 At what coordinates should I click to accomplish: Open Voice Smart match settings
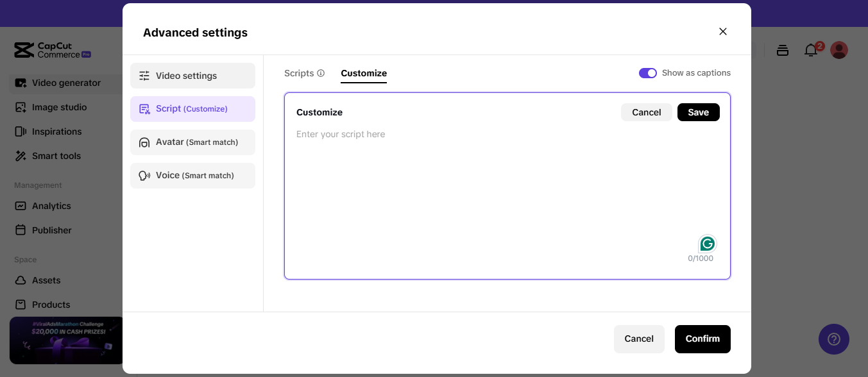(192, 176)
